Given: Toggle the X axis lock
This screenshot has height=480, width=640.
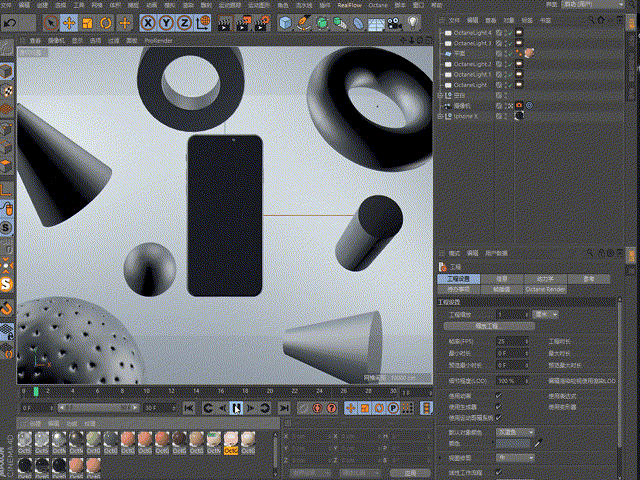Looking at the screenshot, I should [x=148, y=23].
